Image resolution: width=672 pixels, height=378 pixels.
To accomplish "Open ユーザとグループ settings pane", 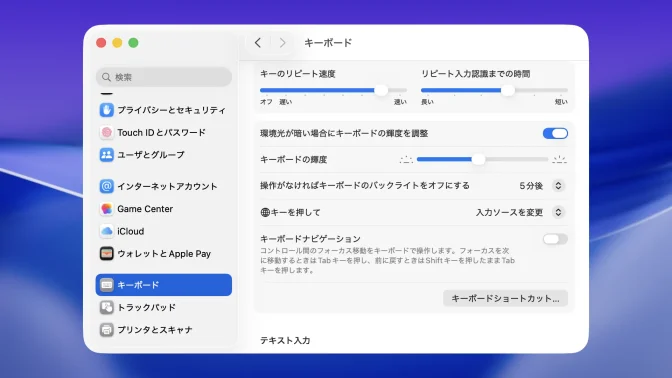I will [x=164, y=155].
